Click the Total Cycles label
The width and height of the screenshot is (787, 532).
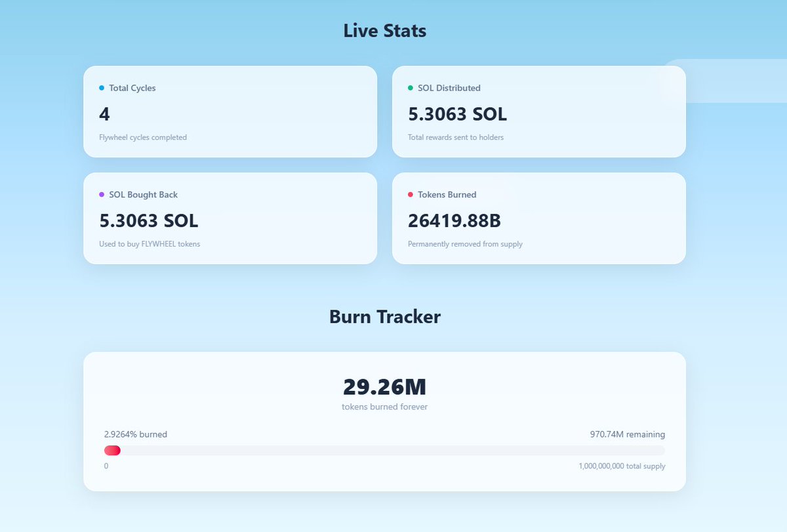click(132, 88)
